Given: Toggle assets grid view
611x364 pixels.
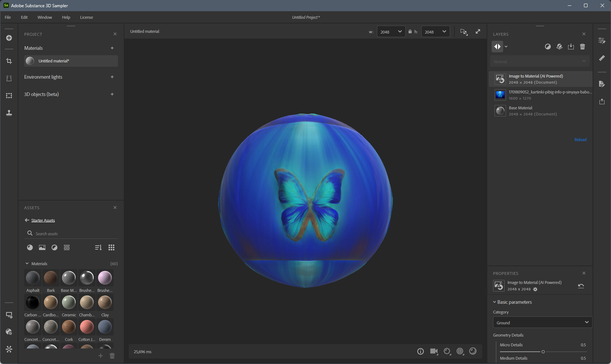Looking at the screenshot, I should (111, 247).
